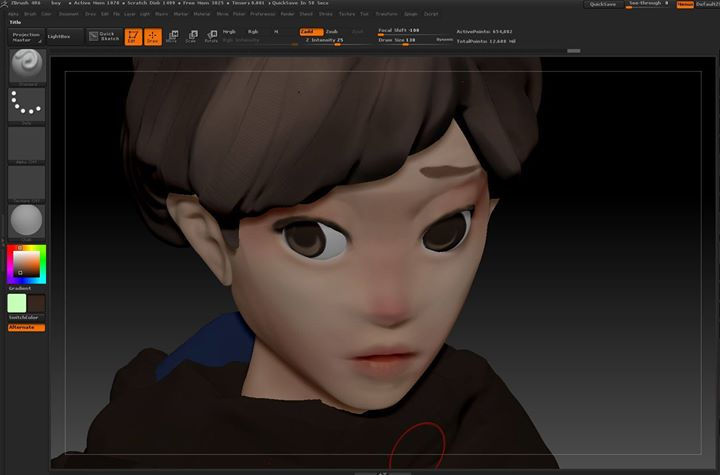
Task: Toggle Zcut sculpt mode
Action: (357, 32)
